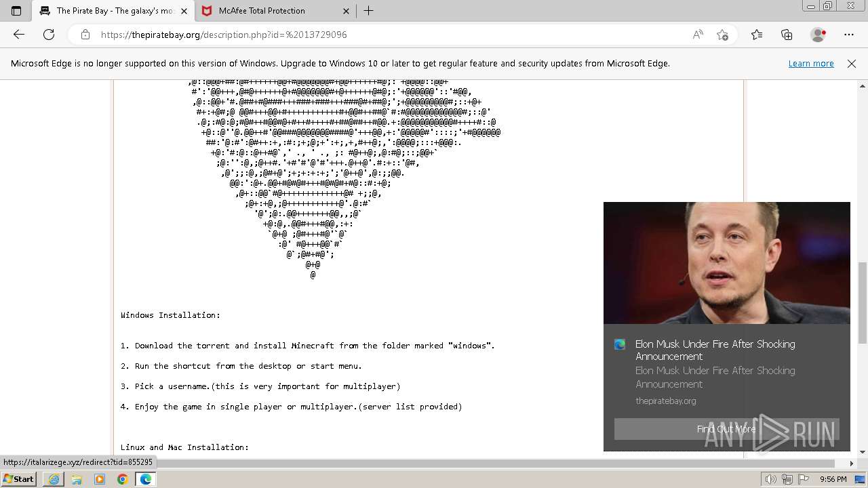Add this page to favorites
The image size is (868, 488).
tap(722, 35)
